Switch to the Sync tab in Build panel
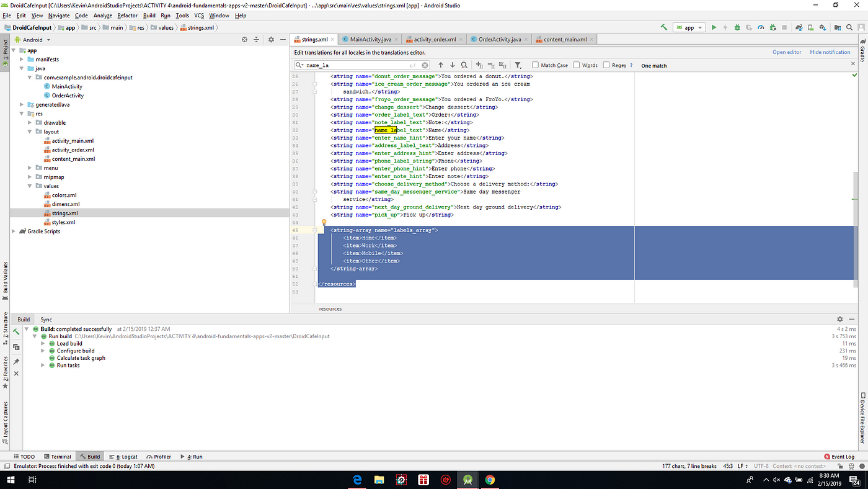This screenshot has height=489, width=868. (46, 319)
